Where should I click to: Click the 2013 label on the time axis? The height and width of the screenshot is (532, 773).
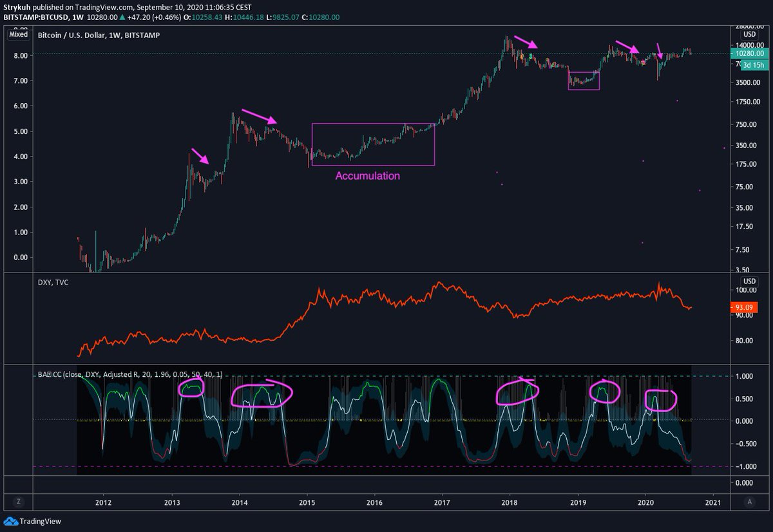tap(172, 502)
